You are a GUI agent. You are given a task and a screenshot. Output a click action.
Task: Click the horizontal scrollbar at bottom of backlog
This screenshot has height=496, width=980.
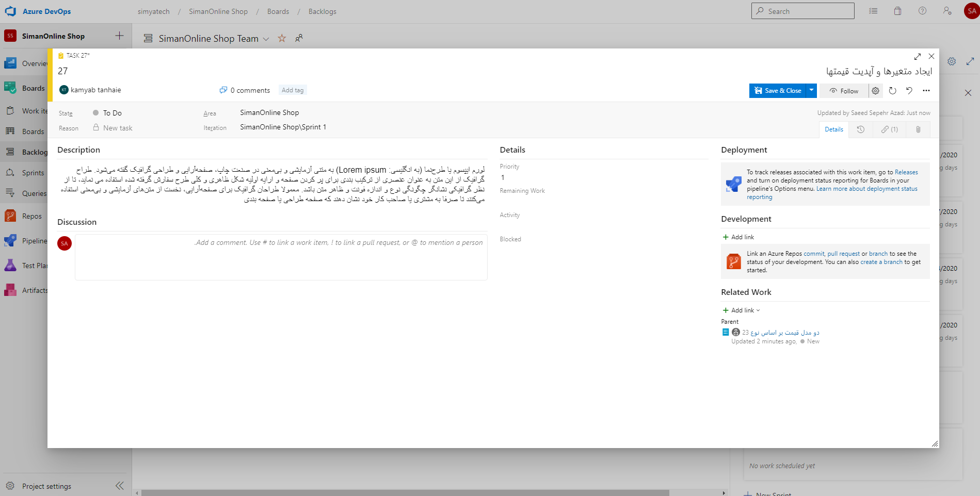[x=405, y=493]
